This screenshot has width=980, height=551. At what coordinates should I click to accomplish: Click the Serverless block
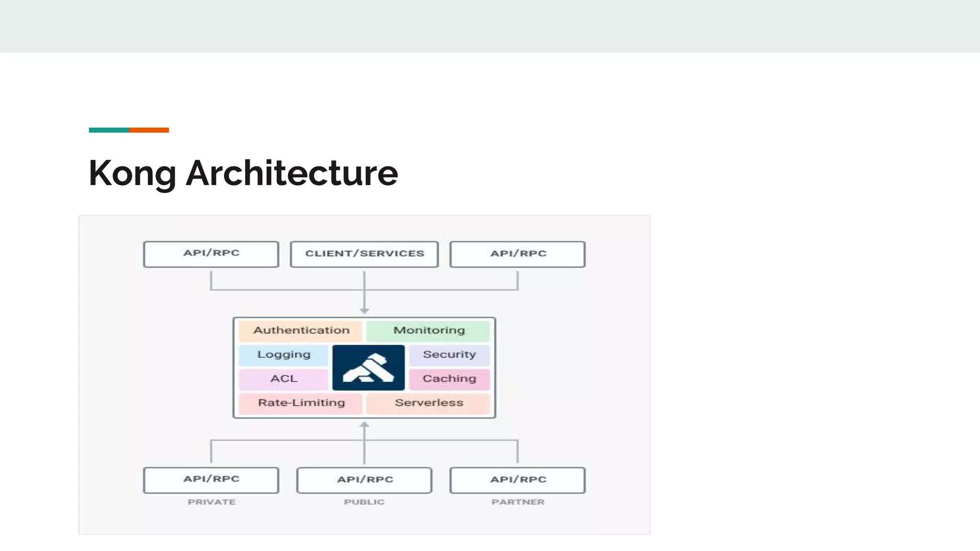click(429, 403)
